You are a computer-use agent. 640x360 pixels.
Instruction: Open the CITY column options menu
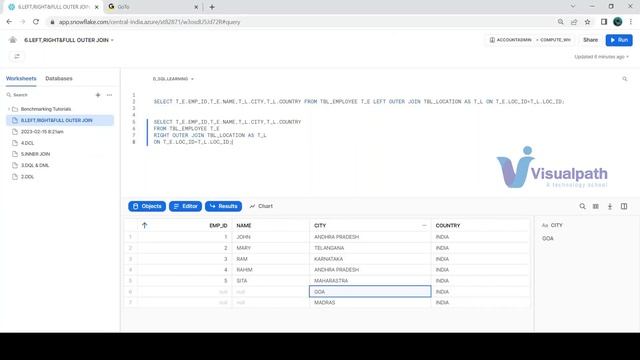(x=424, y=225)
